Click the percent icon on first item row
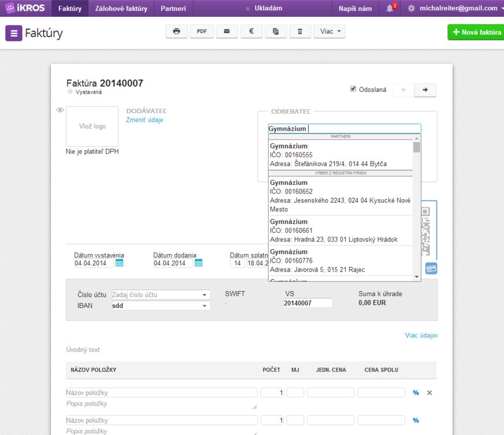 [x=416, y=393]
